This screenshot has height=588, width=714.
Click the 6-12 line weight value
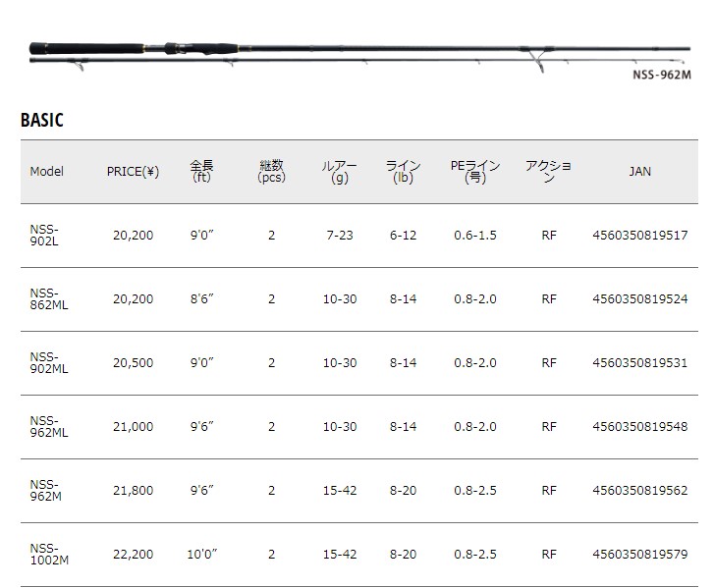(x=403, y=236)
